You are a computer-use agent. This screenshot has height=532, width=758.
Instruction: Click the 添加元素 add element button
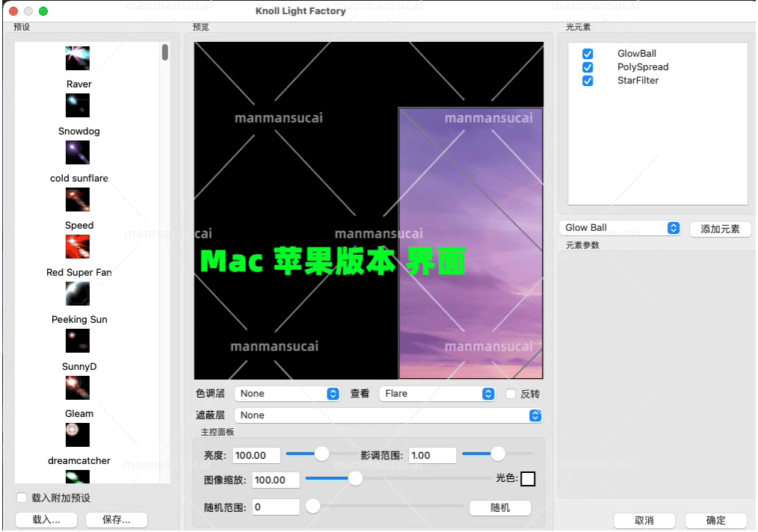[x=720, y=229]
